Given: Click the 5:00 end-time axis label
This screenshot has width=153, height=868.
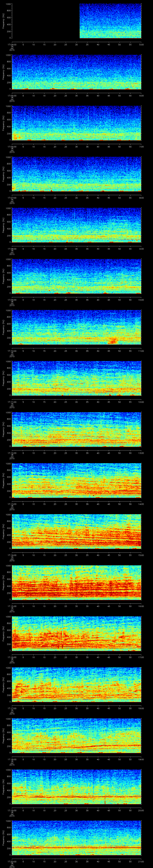Looking at the screenshot, I should click(x=141, y=44).
